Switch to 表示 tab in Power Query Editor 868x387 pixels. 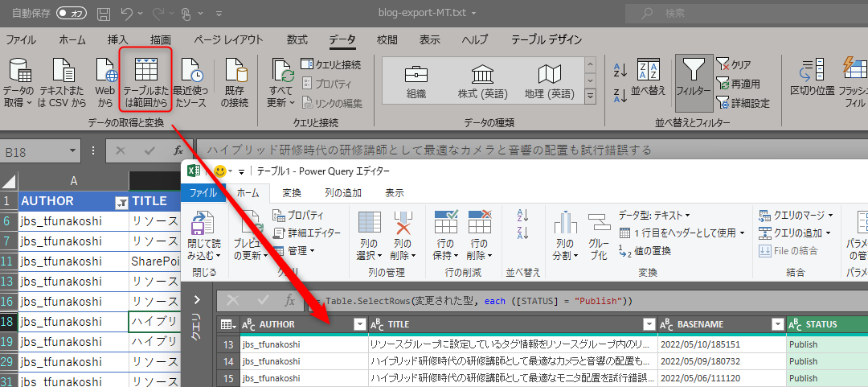point(394,193)
